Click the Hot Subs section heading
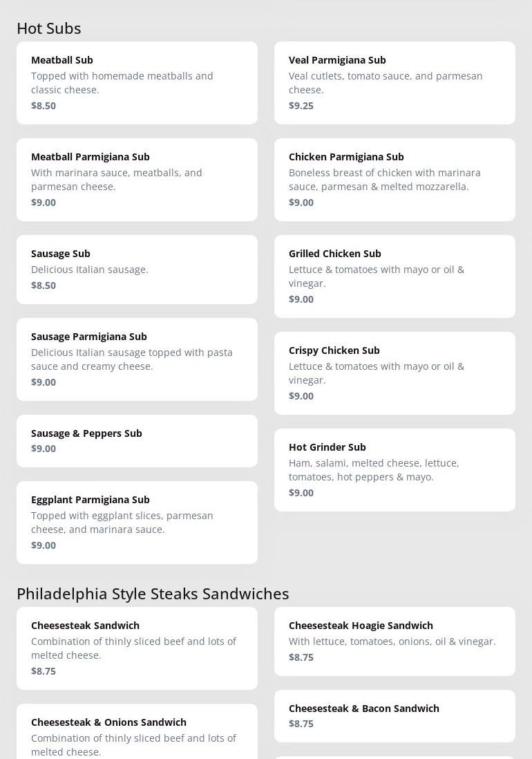 (x=49, y=28)
